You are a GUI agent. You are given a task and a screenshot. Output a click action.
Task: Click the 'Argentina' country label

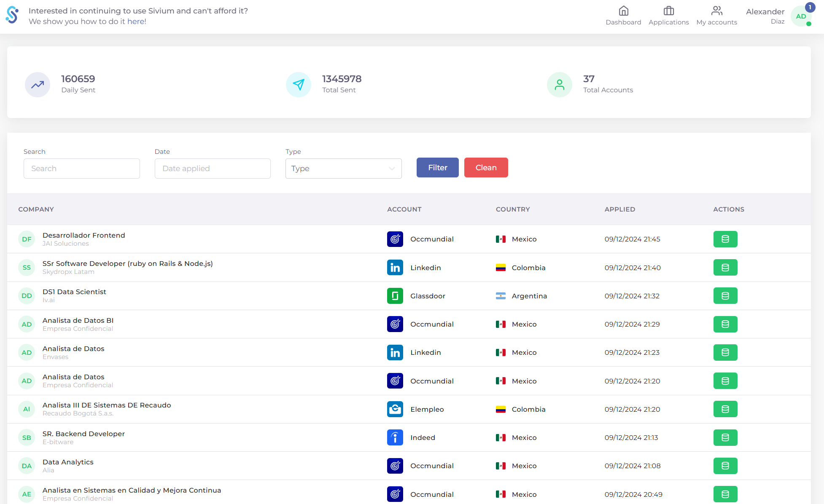point(529,296)
